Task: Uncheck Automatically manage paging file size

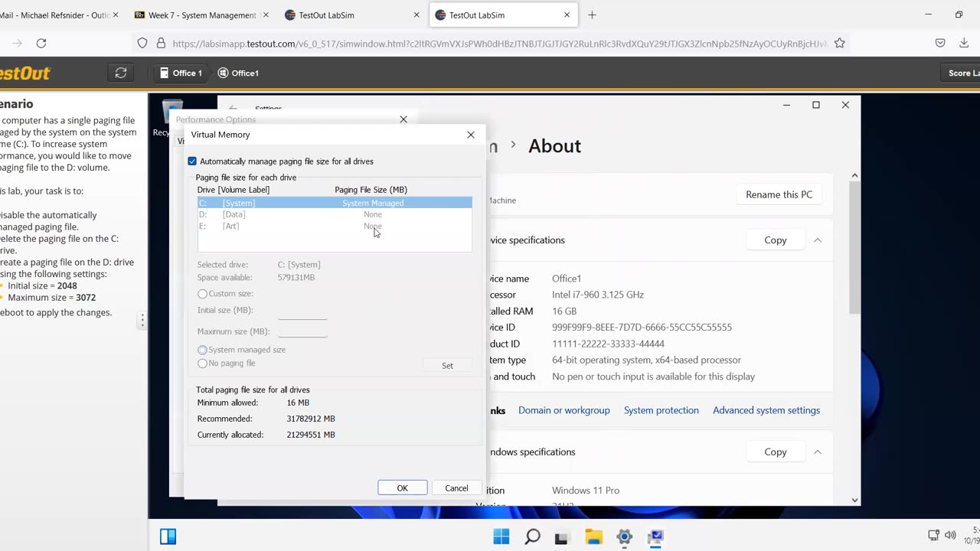Action: tap(192, 161)
